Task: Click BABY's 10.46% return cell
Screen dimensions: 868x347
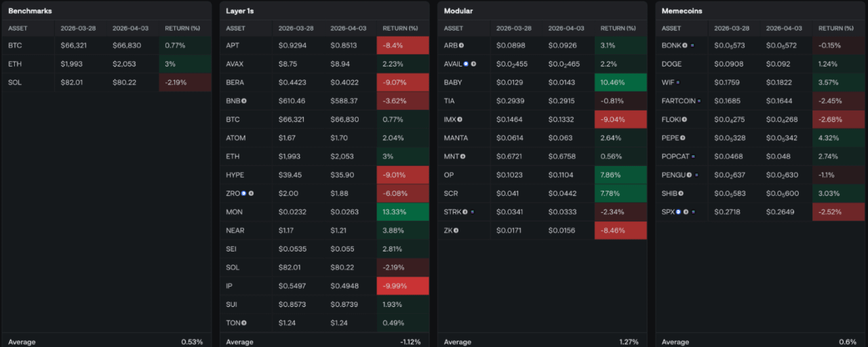Action: (x=620, y=83)
